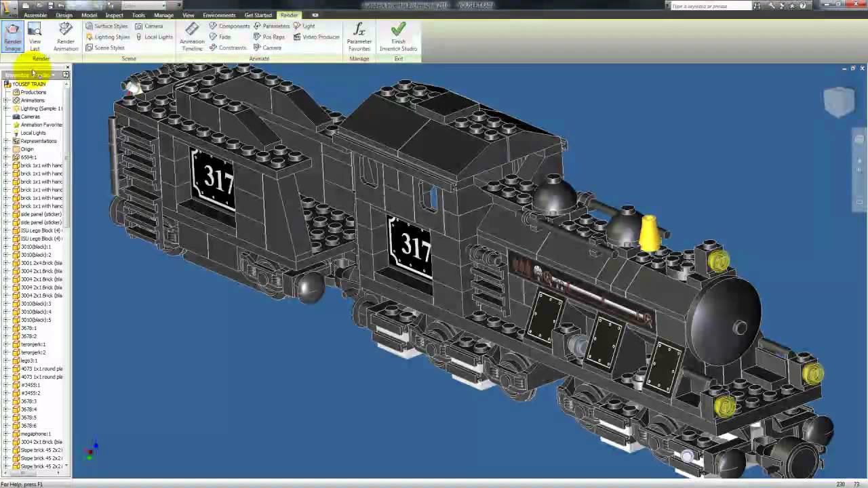The width and height of the screenshot is (868, 488).
Task: Expand the Lighting (Sample) node
Action: [7, 108]
